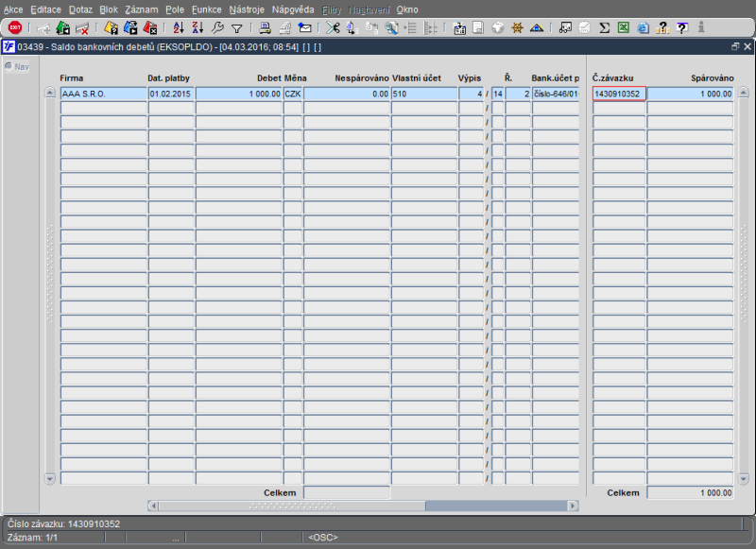756x549 pixels.
Task: Open the Editace menu
Action: click(x=45, y=9)
